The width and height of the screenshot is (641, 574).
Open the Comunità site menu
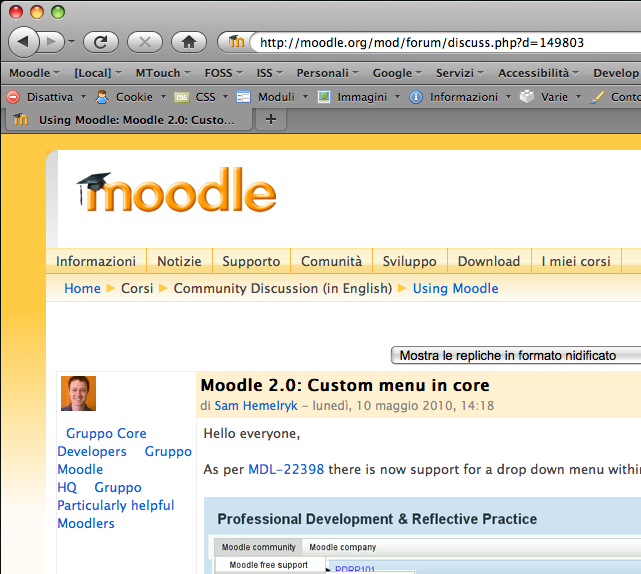point(332,261)
